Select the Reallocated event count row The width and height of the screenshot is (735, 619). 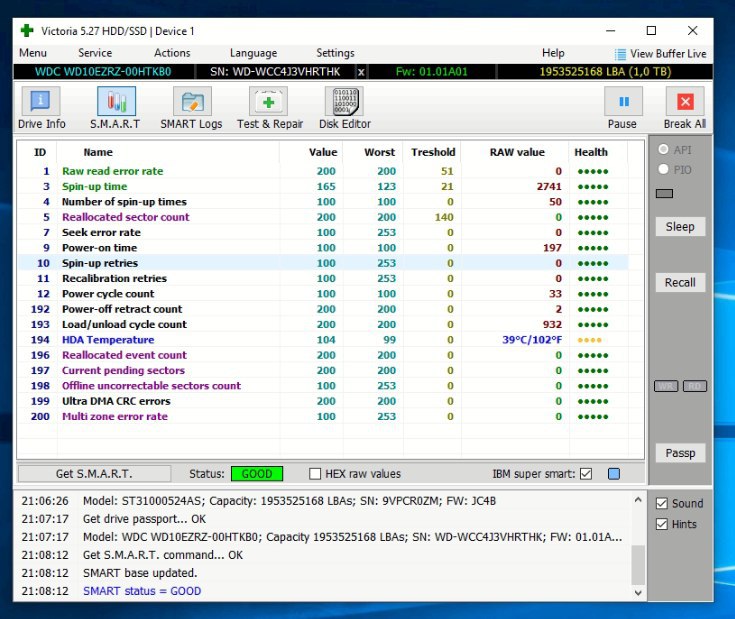coord(323,355)
